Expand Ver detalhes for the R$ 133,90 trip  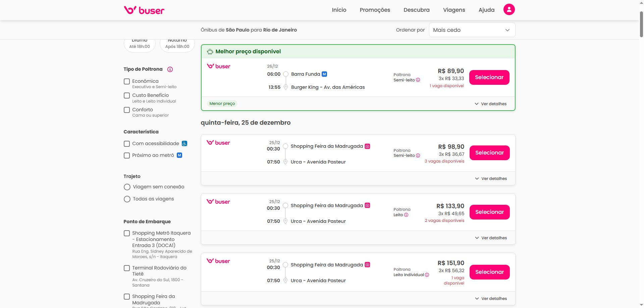coord(491,238)
